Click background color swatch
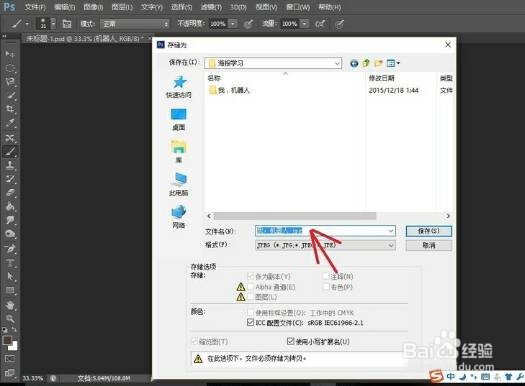The width and height of the screenshot is (525, 386). [13, 346]
